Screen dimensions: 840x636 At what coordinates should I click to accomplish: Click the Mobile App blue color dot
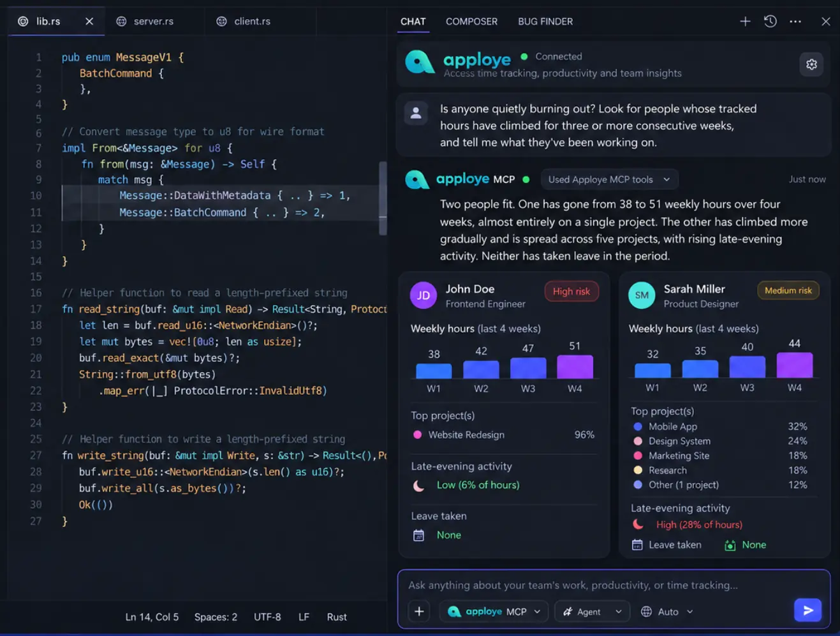click(x=637, y=427)
